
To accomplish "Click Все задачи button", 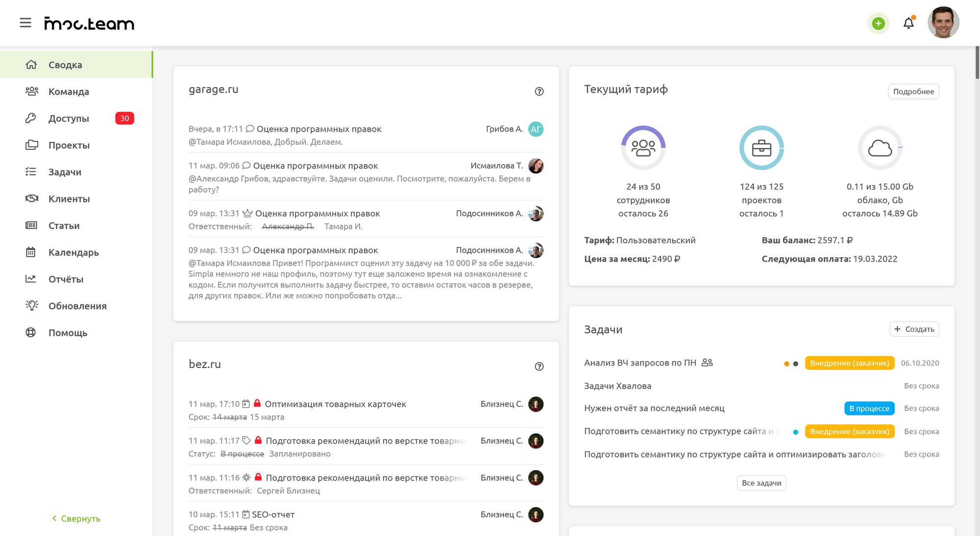I will (x=761, y=483).
